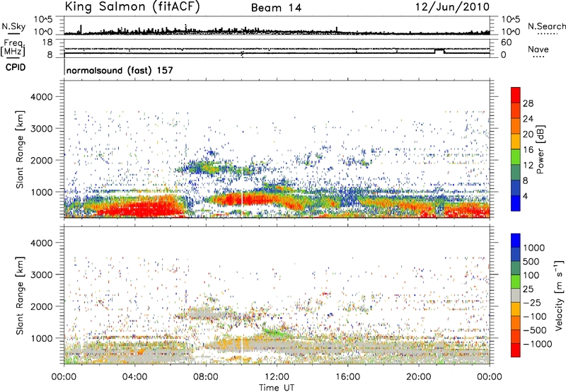The image size is (566, 392).
Task: Pick the red bottom segment of Velocity colorbar
Action: coord(516,350)
